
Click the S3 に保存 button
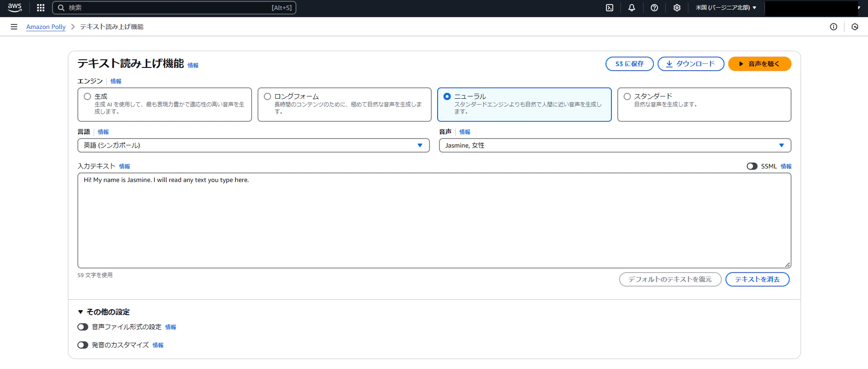[x=630, y=64]
